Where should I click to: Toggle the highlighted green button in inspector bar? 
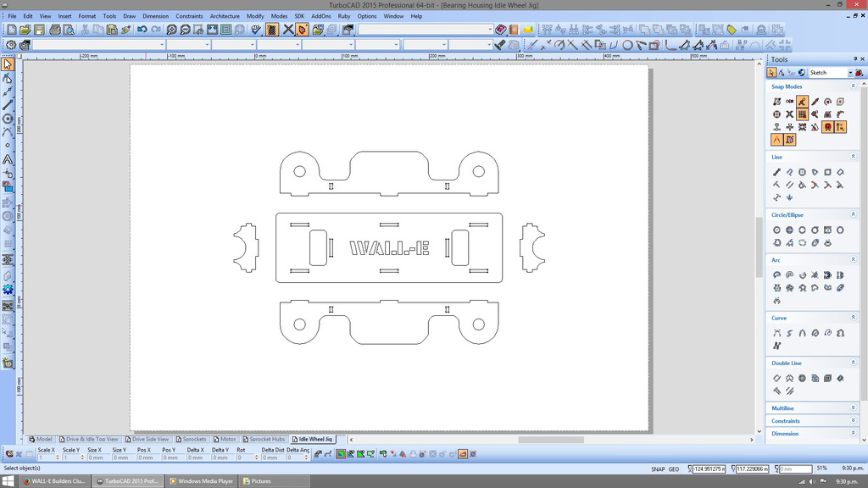click(x=341, y=454)
